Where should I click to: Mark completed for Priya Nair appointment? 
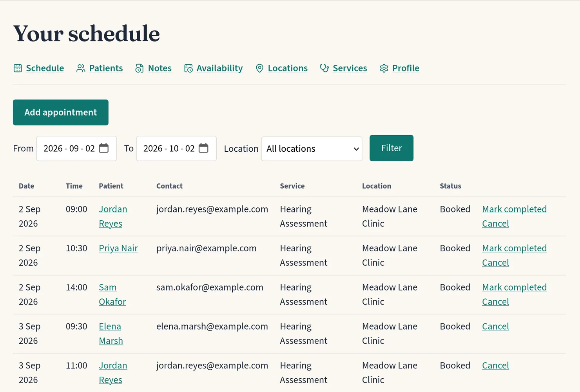tap(514, 249)
